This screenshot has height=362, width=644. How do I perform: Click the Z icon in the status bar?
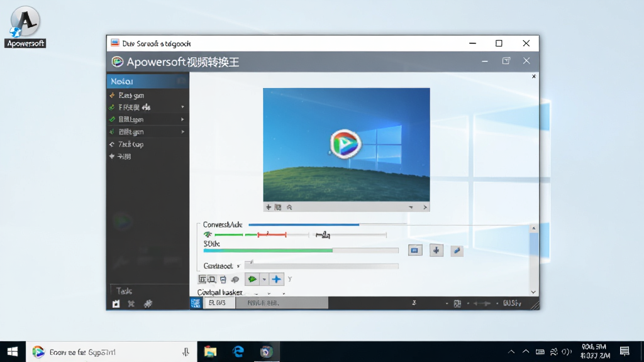coord(414,303)
